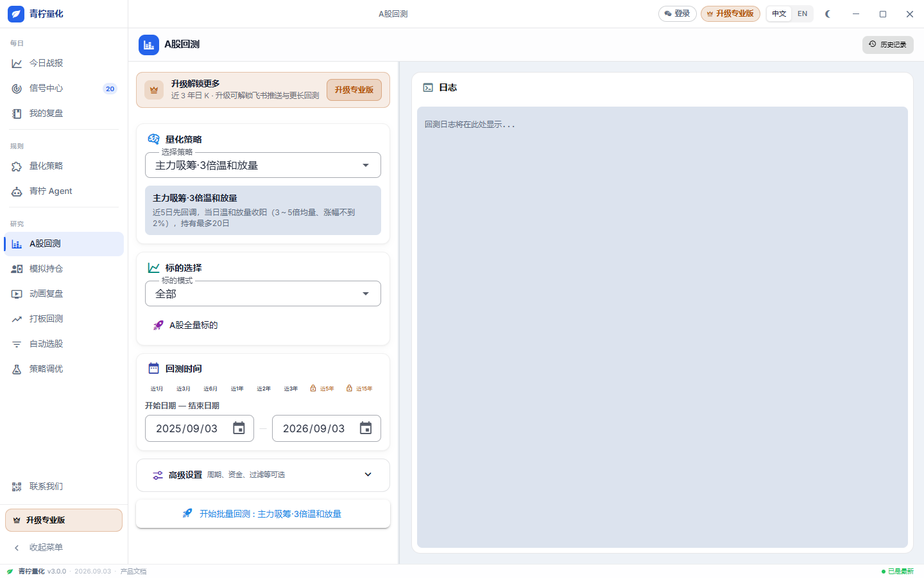This screenshot has width=924, height=578.
Task: Open the 标的模式 dropdown
Action: [263, 293]
